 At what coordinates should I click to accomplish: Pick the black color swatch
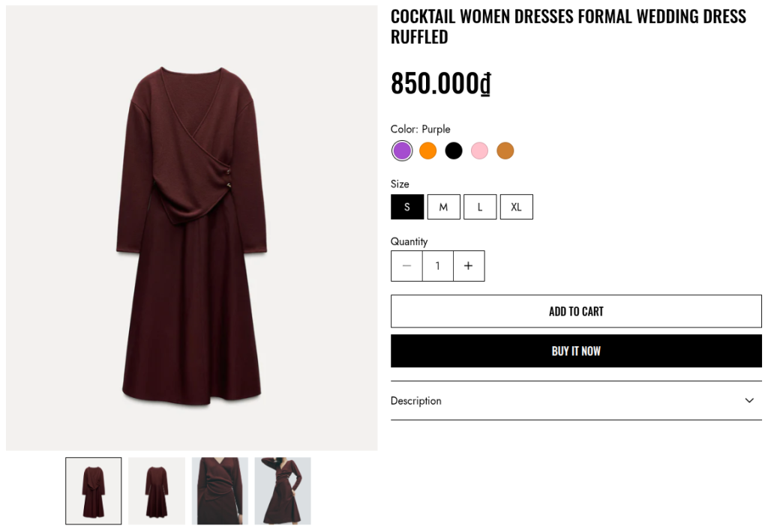pos(454,151)
